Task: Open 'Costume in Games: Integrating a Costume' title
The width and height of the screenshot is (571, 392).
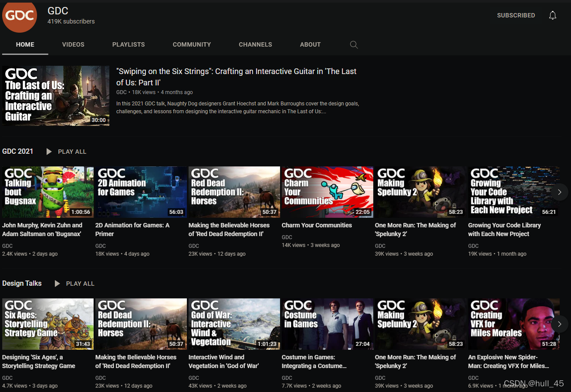Action: pos(314,362)
